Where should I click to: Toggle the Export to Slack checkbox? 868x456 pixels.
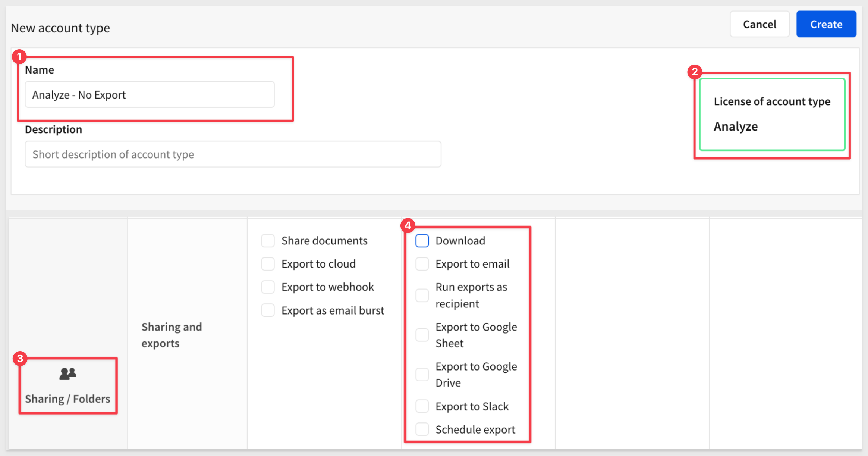pyautogui.click(x=422, y=406)
